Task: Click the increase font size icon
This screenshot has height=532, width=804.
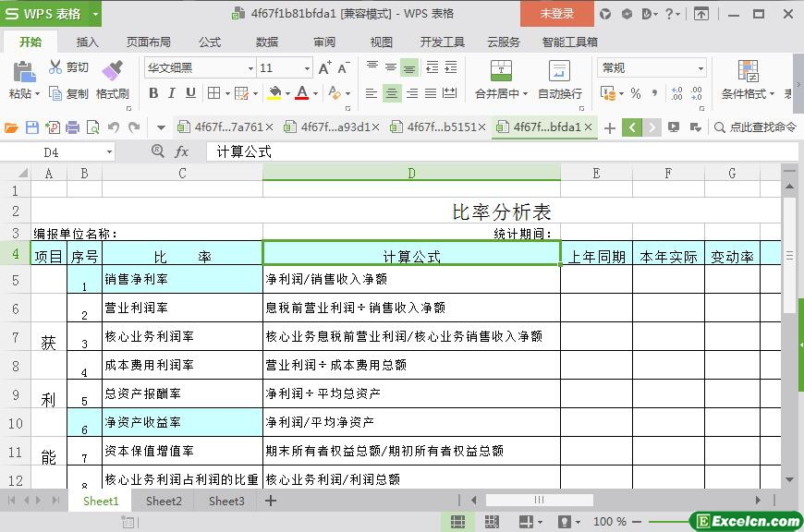Action: (x=324, y=68)
